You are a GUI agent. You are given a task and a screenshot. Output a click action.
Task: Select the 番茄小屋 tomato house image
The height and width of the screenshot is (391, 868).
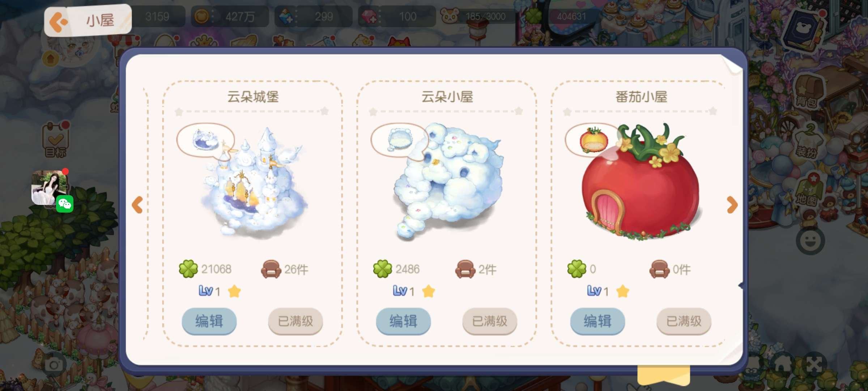coord(641,181)
